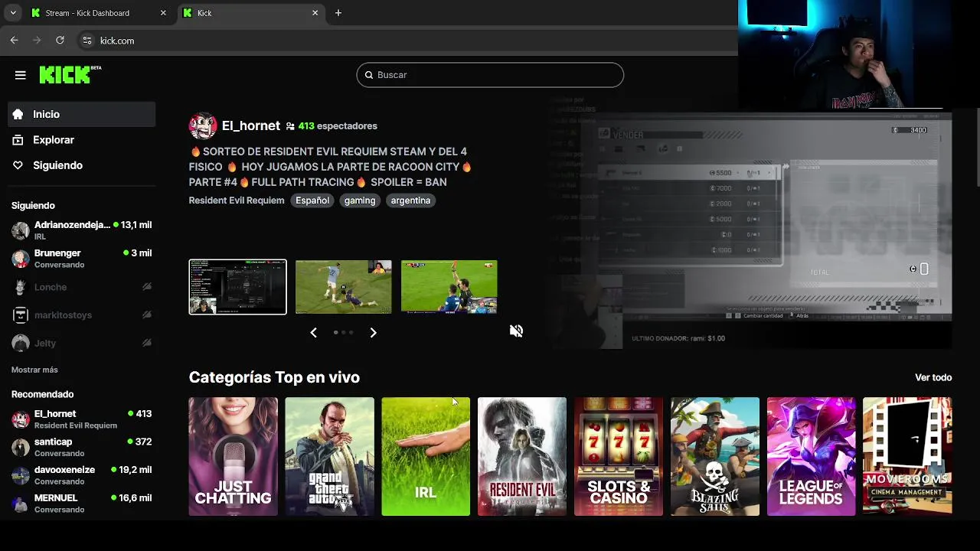Open offline channel Jelty

click(x=81, y=344)
